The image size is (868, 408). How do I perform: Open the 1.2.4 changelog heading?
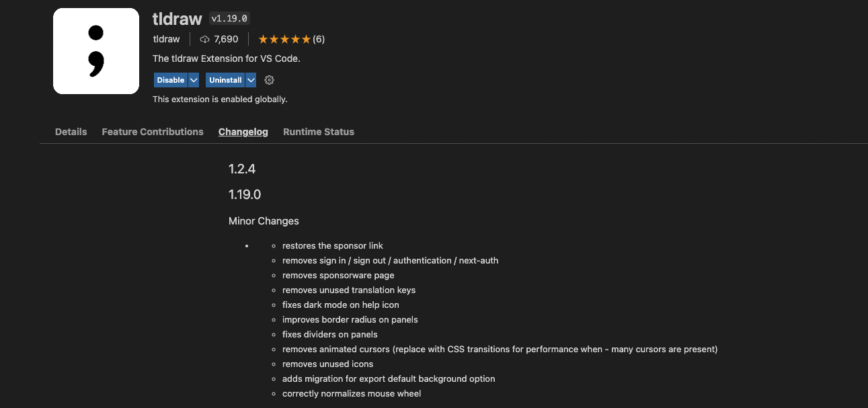point(242,169)
